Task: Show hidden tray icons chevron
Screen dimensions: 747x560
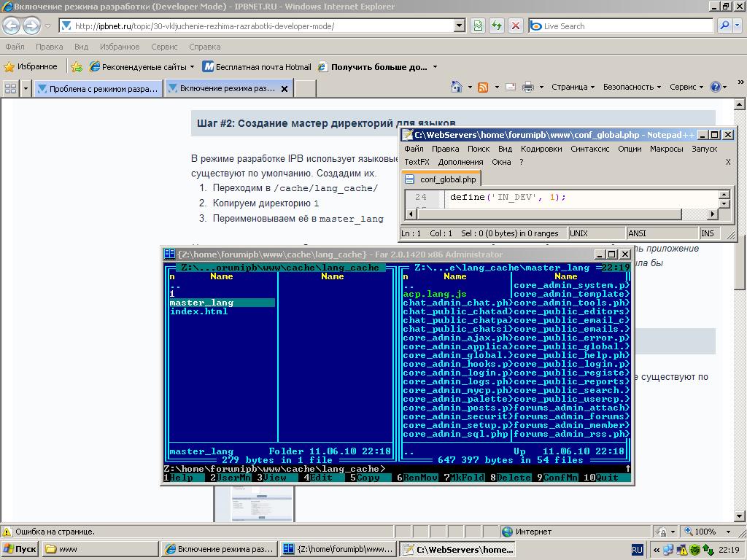Action: click(x=656, y=550)
